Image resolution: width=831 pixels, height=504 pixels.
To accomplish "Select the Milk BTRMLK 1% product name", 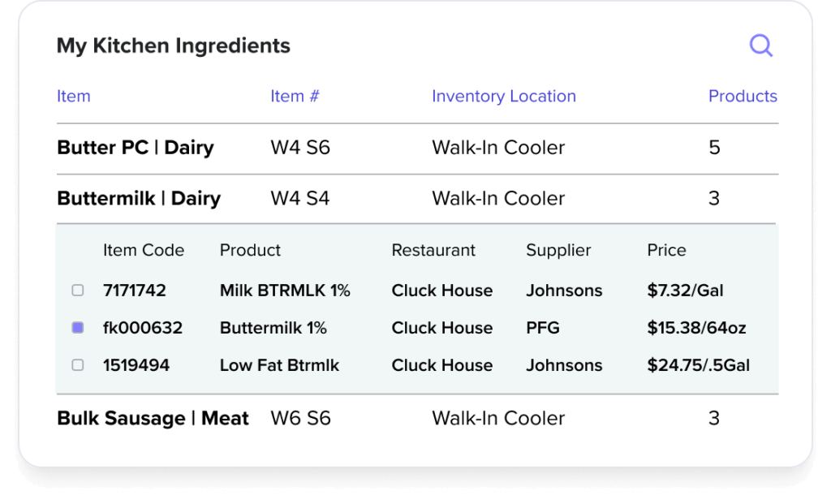I will (x=285, y=291).
